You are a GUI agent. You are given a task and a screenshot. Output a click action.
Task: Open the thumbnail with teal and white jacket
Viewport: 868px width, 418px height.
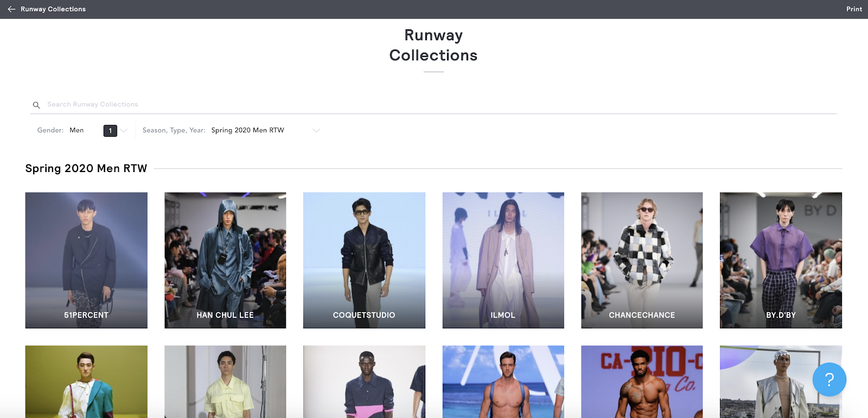coord(86,382)
